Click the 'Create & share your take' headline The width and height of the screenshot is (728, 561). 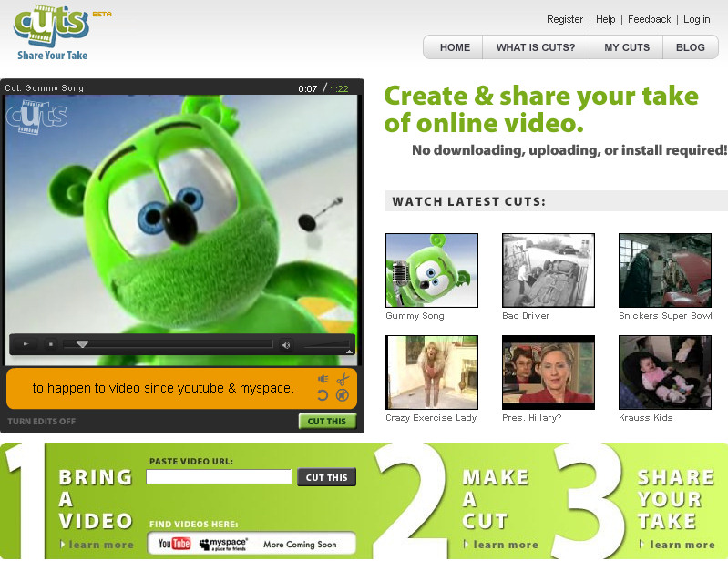(541, 109)
